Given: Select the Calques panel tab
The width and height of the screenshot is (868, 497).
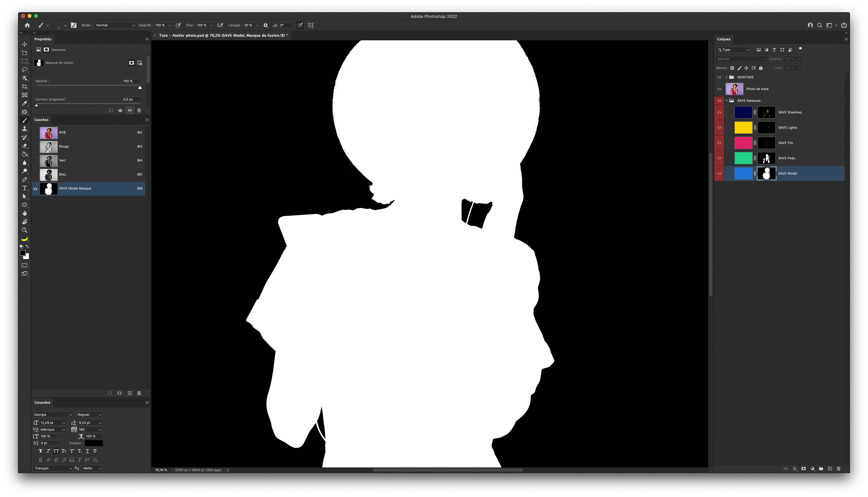Looking at the screenshot, I should [x=723, y=39].
